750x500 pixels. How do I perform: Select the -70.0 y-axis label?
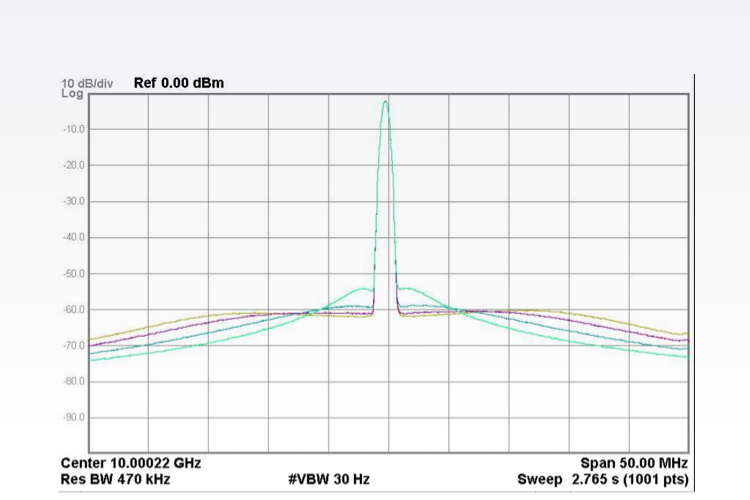pyautogui.click(x=74, y=345)
